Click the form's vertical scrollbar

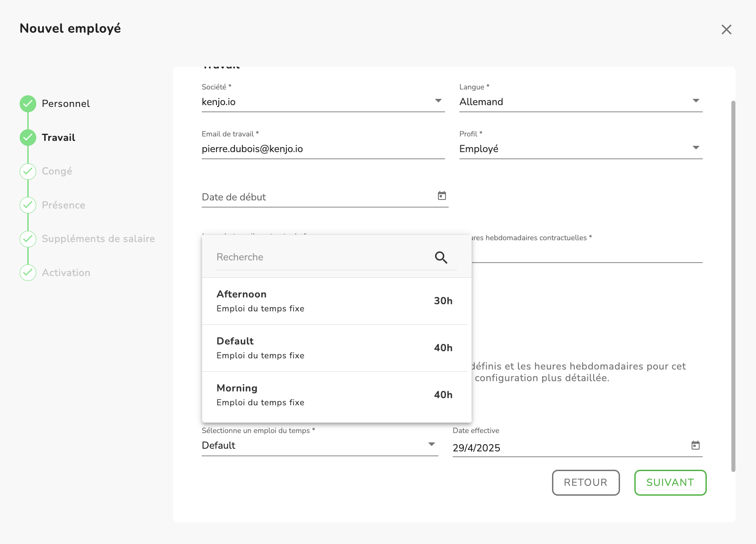[x=733, y=286]
